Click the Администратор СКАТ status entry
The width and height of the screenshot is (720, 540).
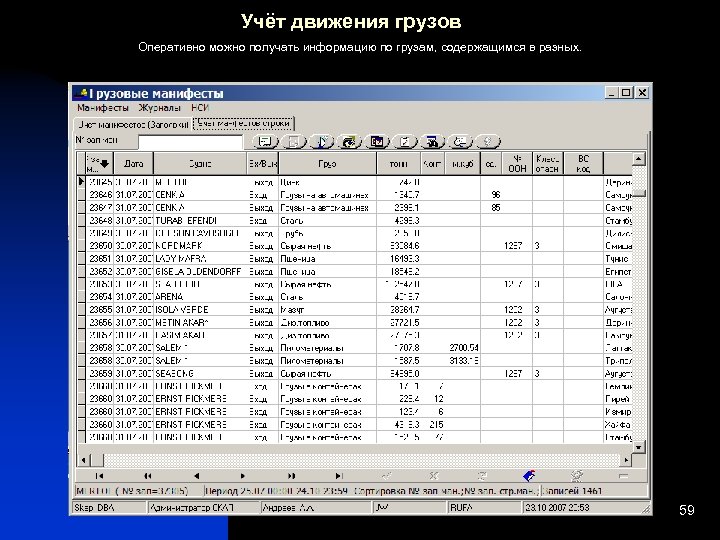[x=202, y=507]
